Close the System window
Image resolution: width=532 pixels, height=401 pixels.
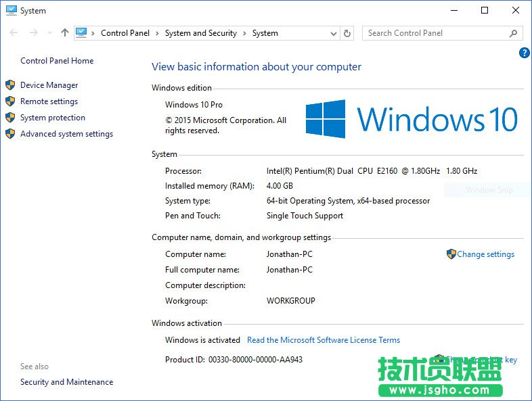point(516,11)
